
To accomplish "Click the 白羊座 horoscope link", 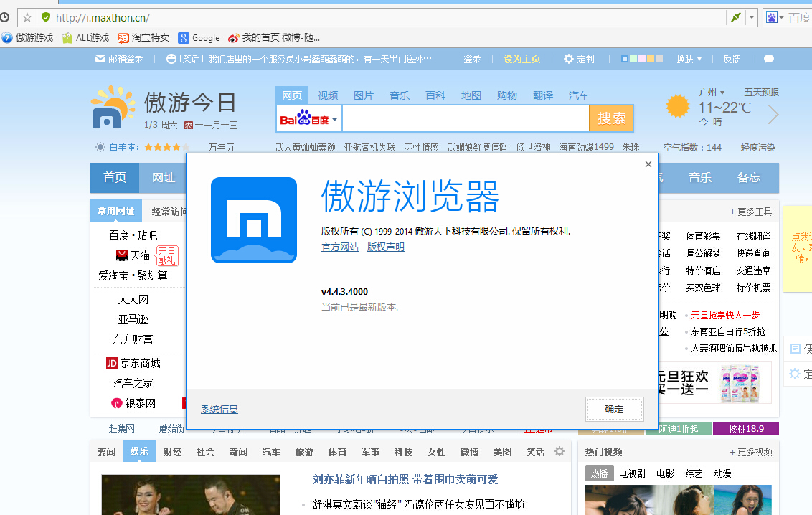I will coord(124,148).
